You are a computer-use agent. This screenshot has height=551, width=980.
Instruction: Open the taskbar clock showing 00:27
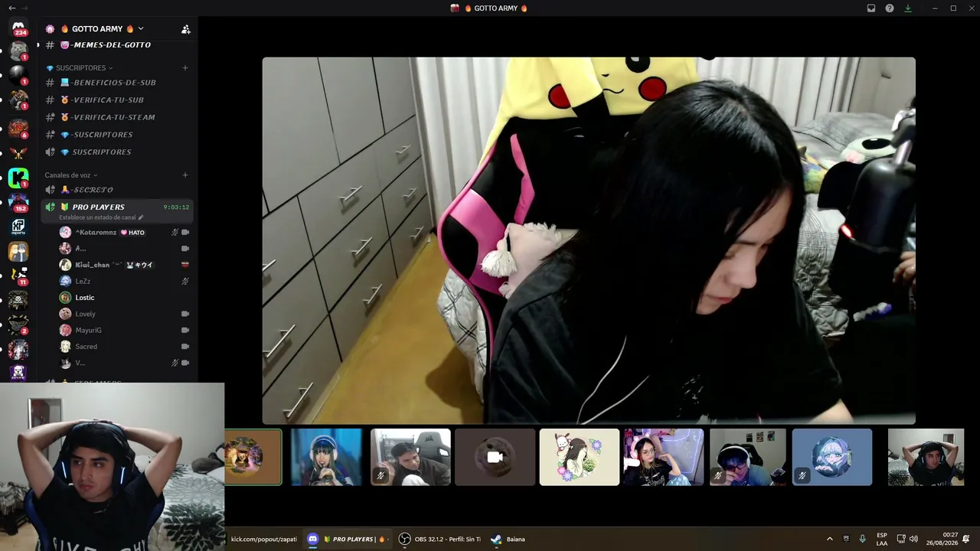942,540
